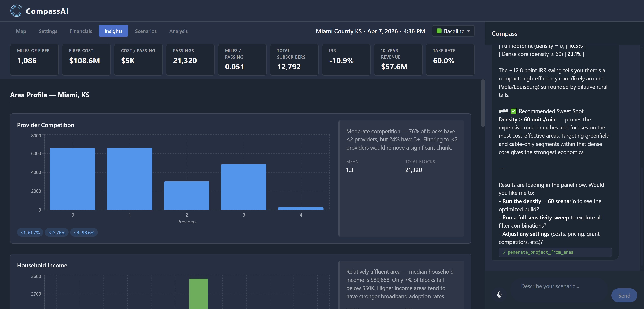Click the ≤1: 61.7% chip

(30, 233)
